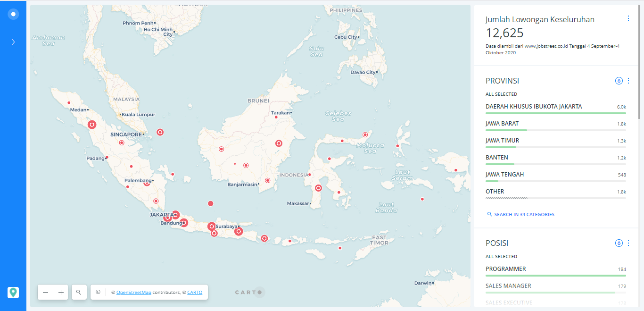The width and height of the screenshot is (644, 311).
Task: Click SEARCH IN 34 CATEGORIES
Action: [x=521, y=214]
